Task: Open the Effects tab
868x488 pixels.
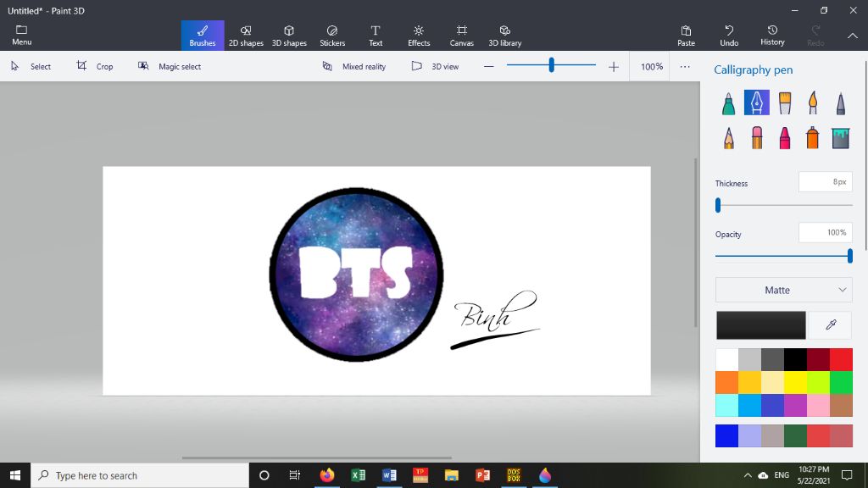Action: click(x=419, y=36)
